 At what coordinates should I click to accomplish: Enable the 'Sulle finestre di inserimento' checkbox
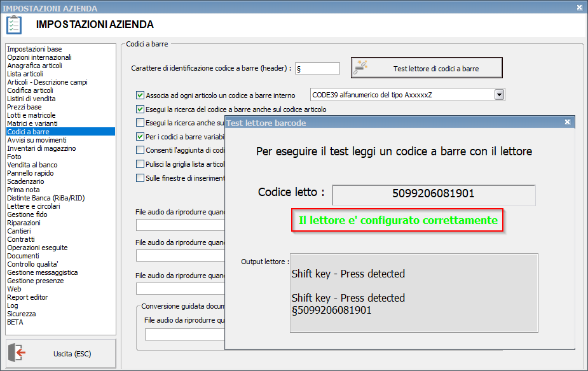click(x=140, y=178)
